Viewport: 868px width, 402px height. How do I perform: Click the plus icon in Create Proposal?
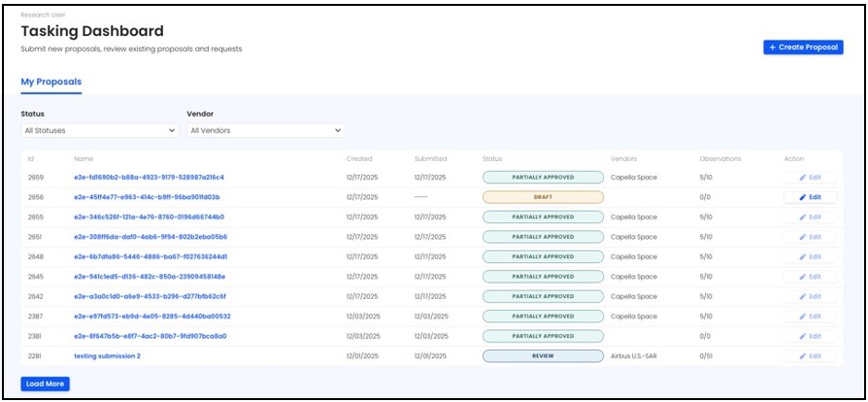click(x=773, y=47)
